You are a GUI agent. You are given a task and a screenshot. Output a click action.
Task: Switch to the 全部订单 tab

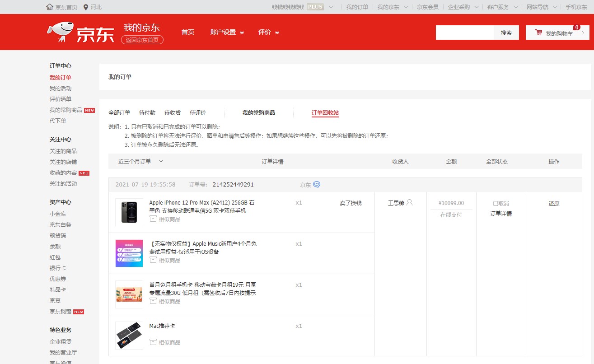(119, 112)
